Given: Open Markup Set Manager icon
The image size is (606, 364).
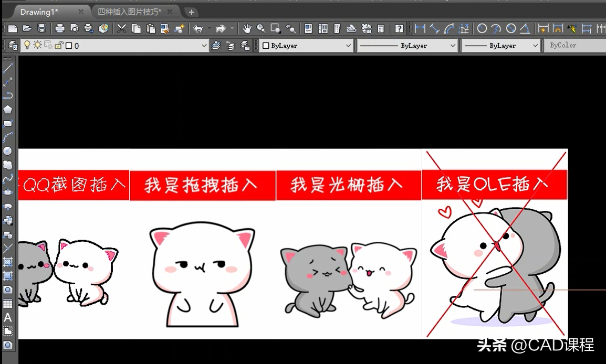Looking at the screenshot, I should tap(367, 28).
